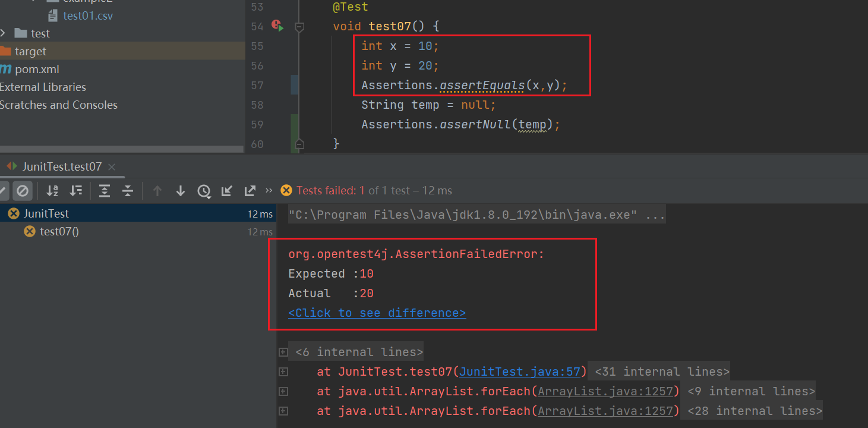
Task: Click line number 58 in gutter
Action: [x=257, y=105]
